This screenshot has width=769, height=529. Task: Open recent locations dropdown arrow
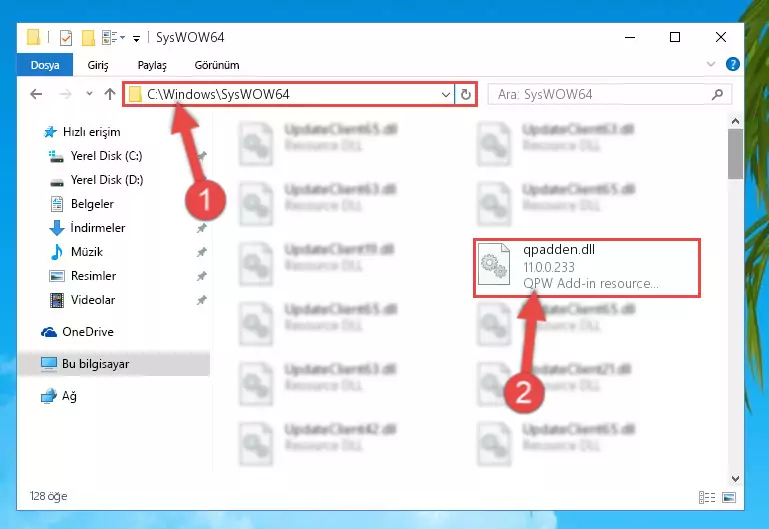[89, 93]
